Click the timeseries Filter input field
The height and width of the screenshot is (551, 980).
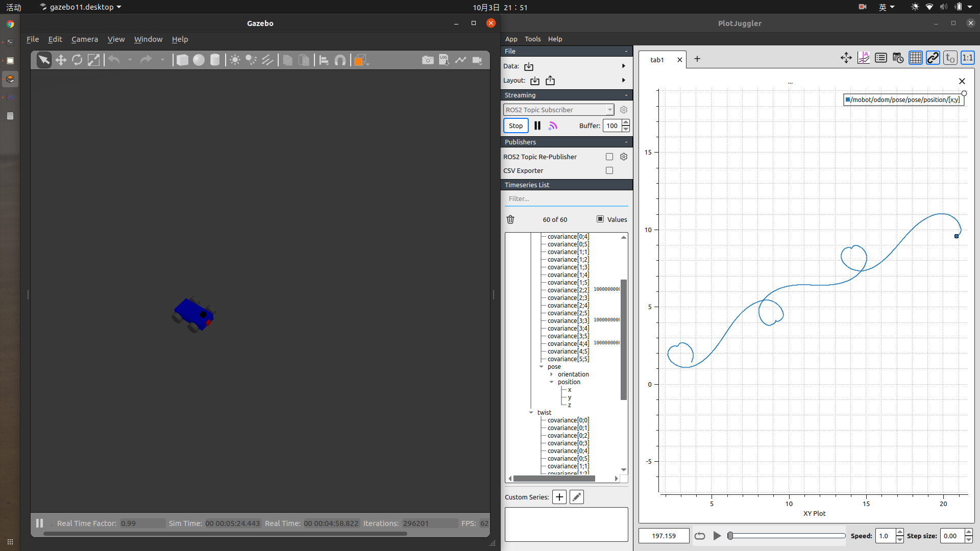click(566, 198)
